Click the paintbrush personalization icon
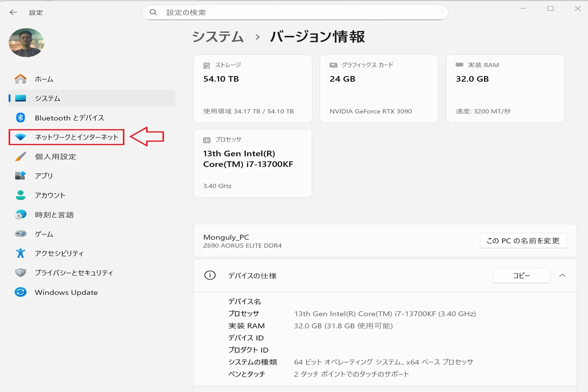 pyautogui.click(x=21, y=156)
